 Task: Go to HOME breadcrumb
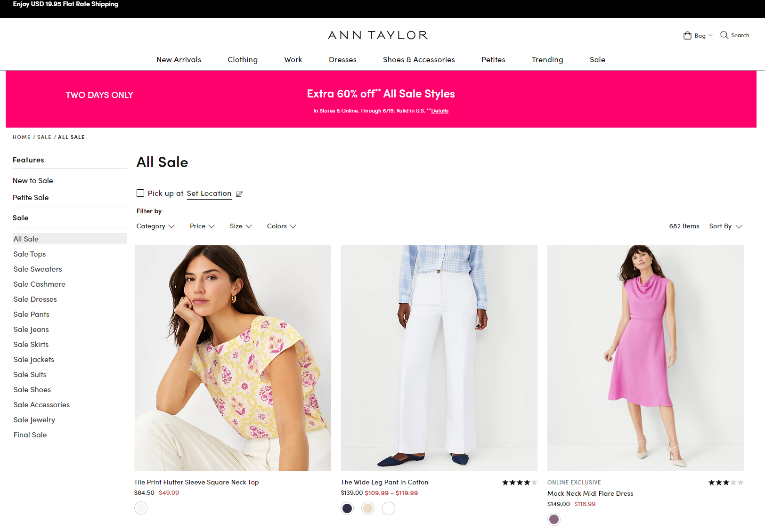click(22, 137)
